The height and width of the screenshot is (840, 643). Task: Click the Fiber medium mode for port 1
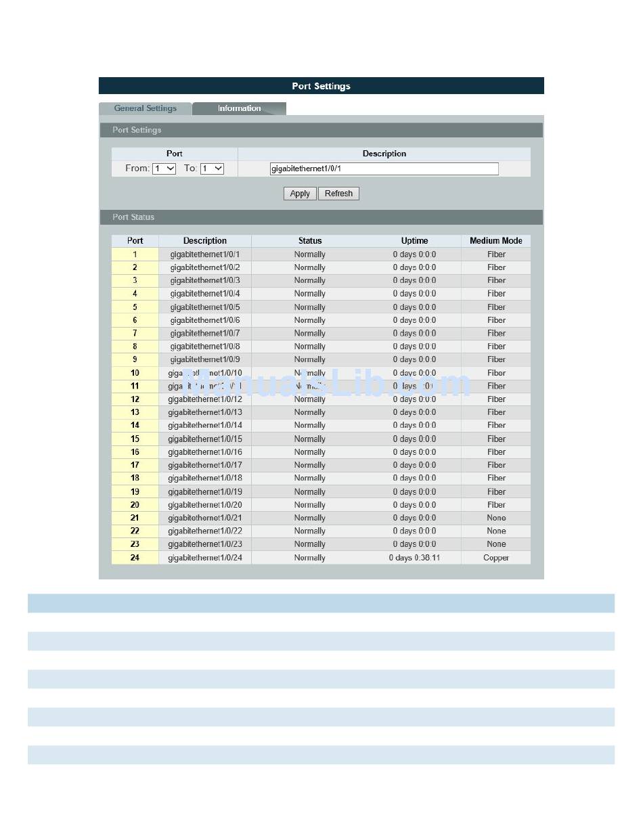pyautogui.click(x=496, y=255)
